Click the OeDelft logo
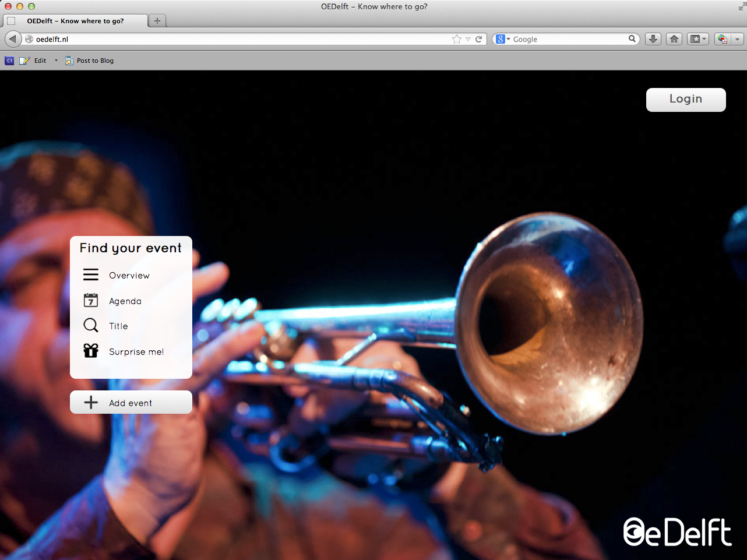The image size is (747, 560). click(x=677, y=531)
